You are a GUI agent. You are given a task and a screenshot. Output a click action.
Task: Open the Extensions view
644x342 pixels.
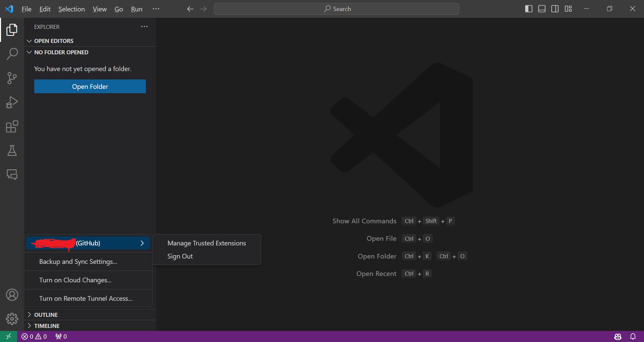coord(12,126)
